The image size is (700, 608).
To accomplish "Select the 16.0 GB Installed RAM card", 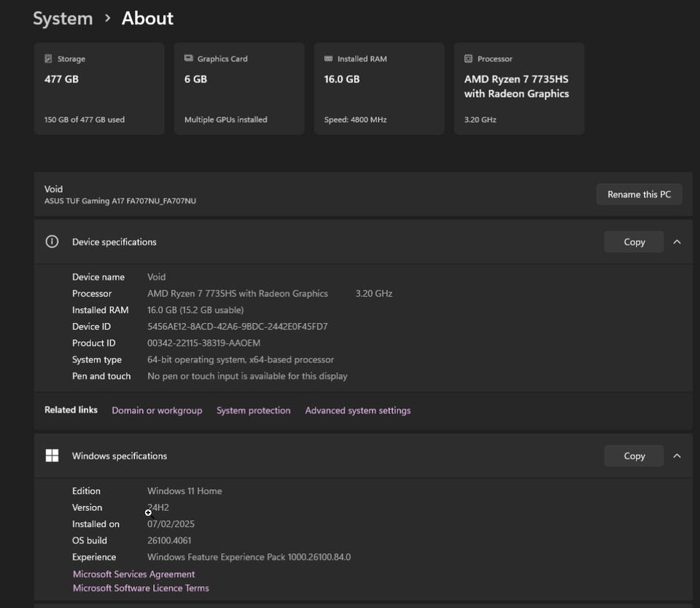I will click(378, 89).
